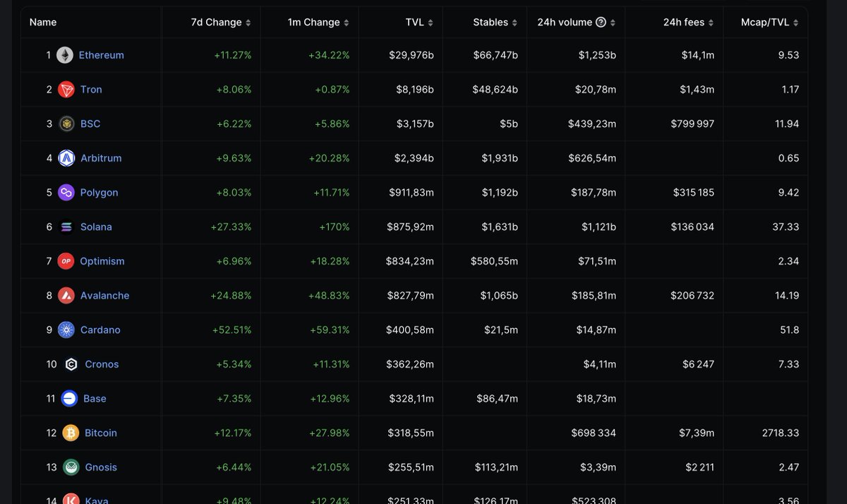Click Bitcoin 24h volume $698 334

[x=594, y=433]
